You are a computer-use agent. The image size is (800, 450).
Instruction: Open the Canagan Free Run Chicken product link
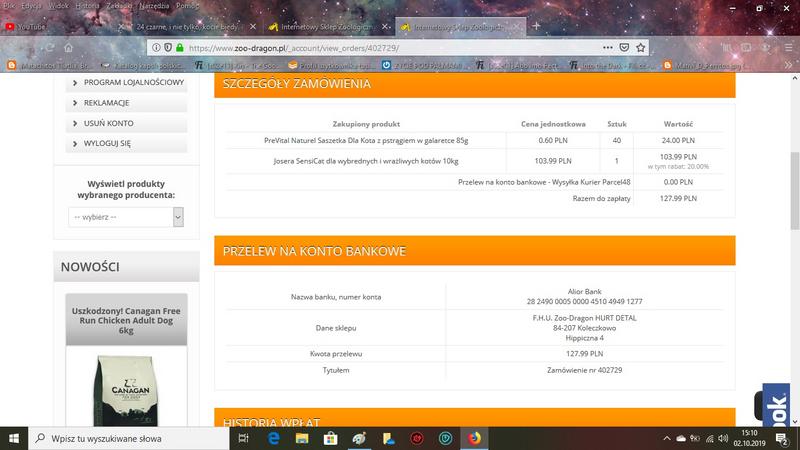pos(126,320)
